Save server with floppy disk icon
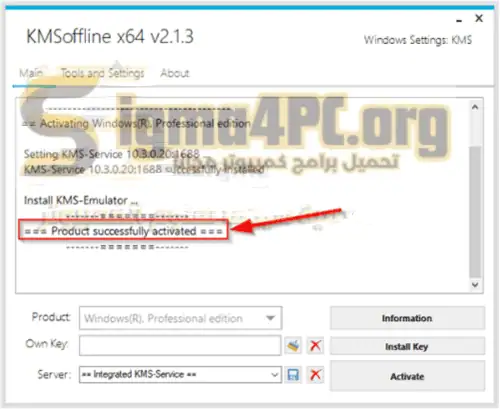This screenshot has width=500, height=409. point(293,375)
